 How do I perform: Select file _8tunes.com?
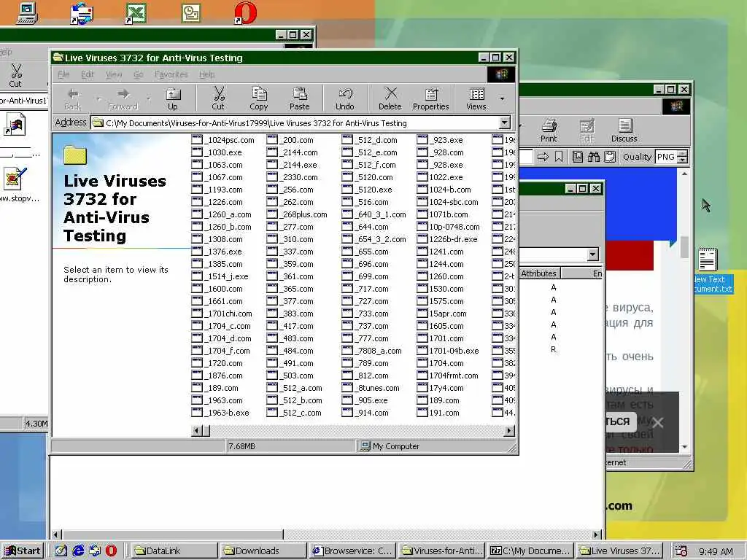coord(371,388)
